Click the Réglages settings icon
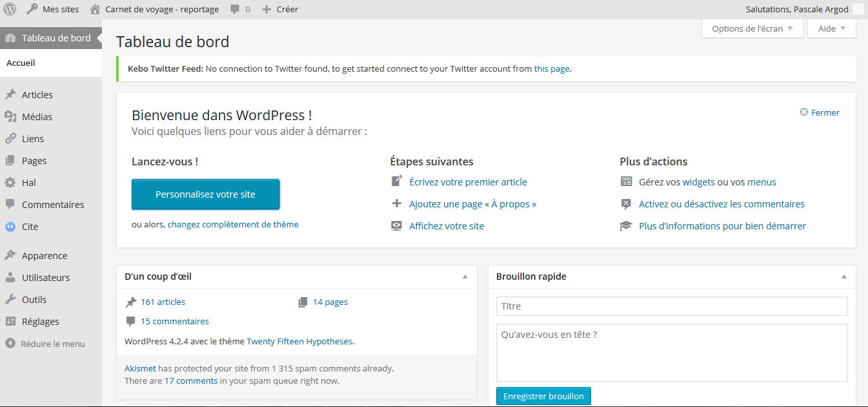This screenshot has height=407, width=868. (x=10, y=322)
